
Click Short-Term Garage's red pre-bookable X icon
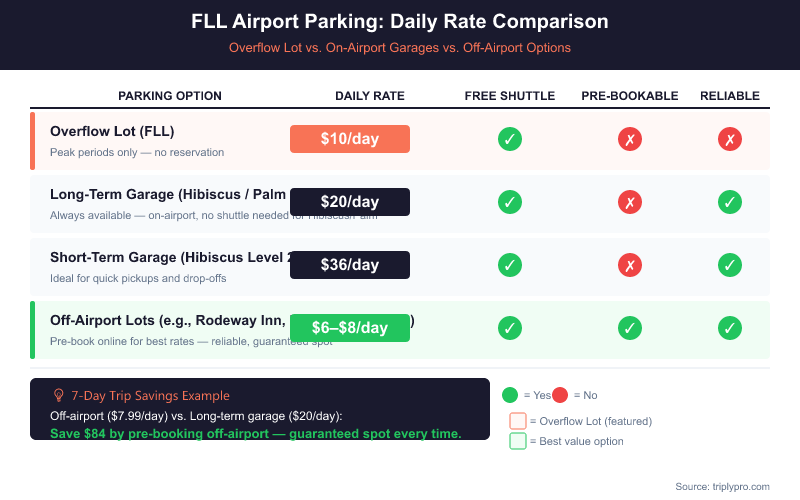click(630, 265)
